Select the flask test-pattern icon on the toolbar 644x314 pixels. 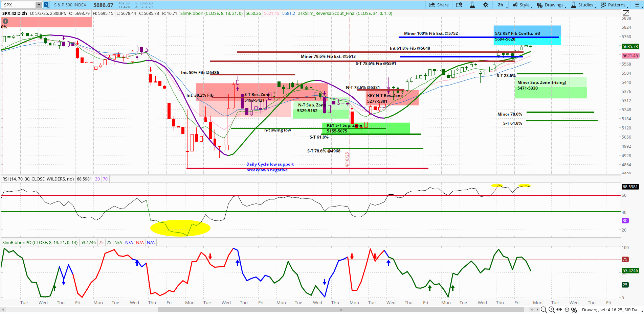pos(472,5)
